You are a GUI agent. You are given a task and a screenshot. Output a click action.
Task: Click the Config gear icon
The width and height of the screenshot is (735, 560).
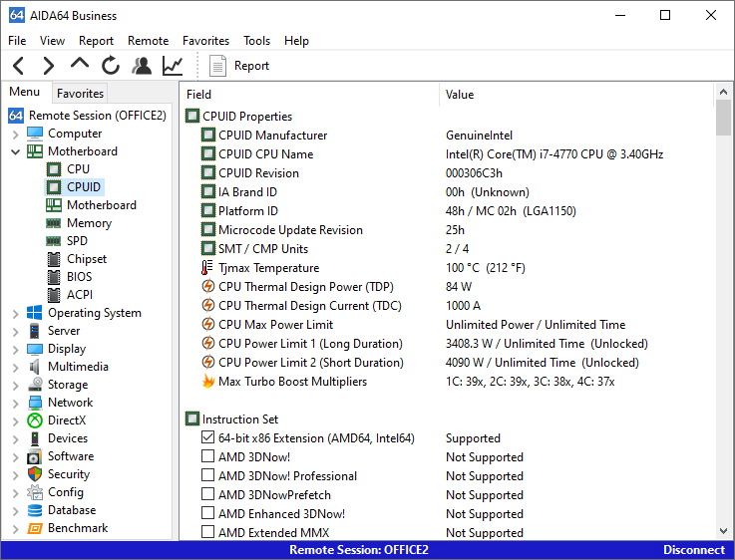pos(35,492)
